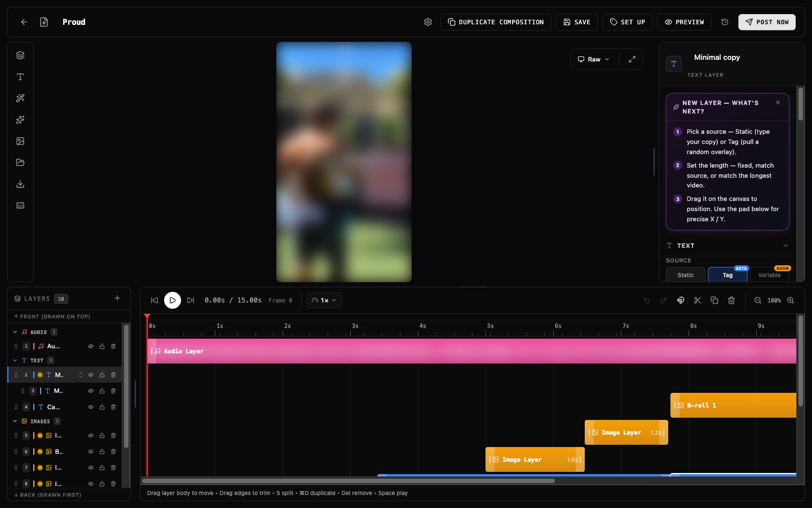
Task: Click the layers panel vertical scrollbar
Action: 126,386
